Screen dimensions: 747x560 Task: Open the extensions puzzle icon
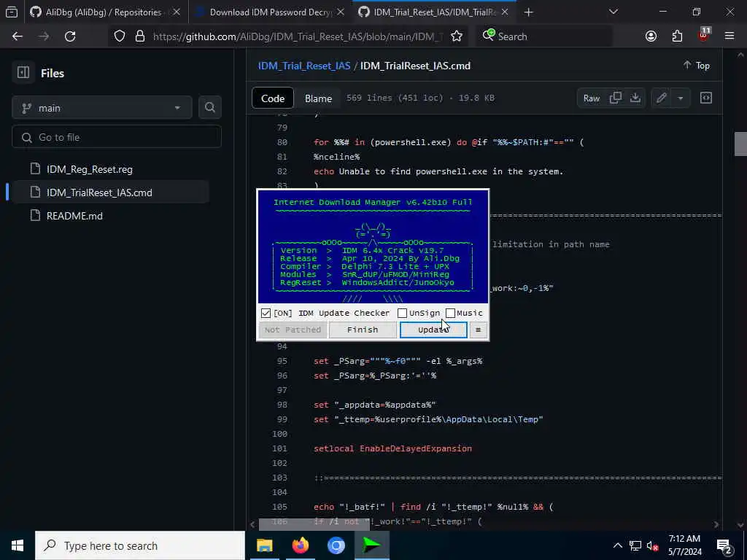point(677,36)
